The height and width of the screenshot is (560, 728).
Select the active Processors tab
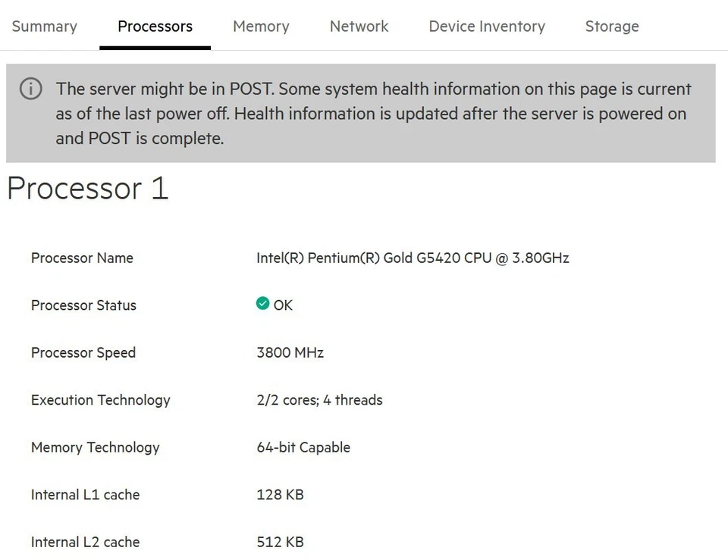[155, 26]
